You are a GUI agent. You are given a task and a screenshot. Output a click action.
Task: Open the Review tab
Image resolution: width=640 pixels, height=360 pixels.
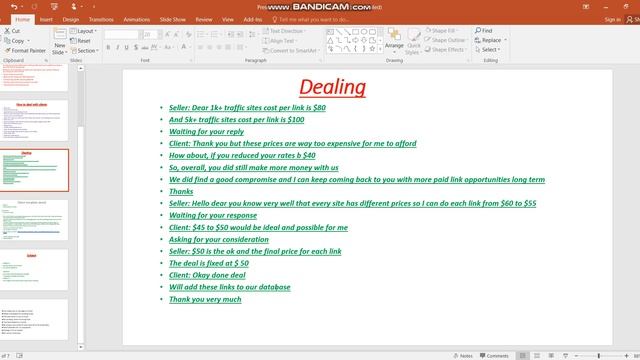tap(204, 20)
